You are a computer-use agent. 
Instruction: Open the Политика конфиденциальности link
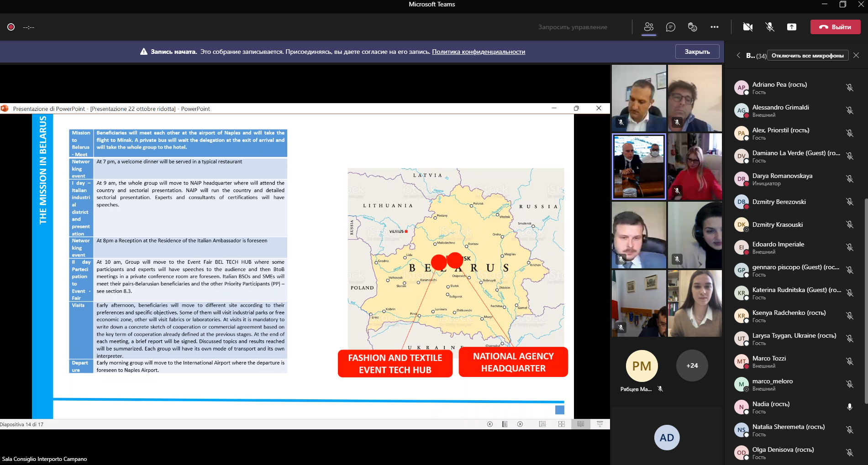point(479,52)
